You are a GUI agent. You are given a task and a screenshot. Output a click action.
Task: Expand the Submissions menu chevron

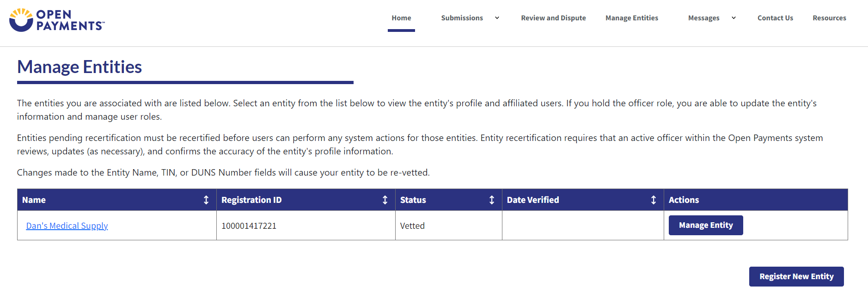pyautogui.click(x=497, y=18)
